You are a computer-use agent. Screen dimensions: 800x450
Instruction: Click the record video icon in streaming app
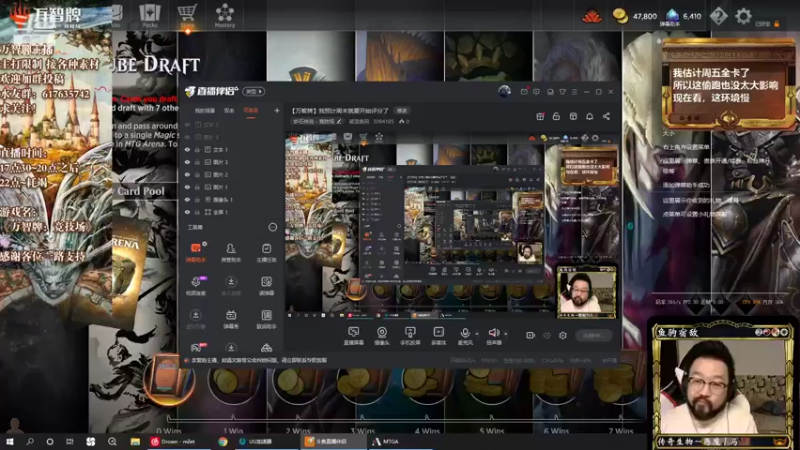click(x=531, y=335)
